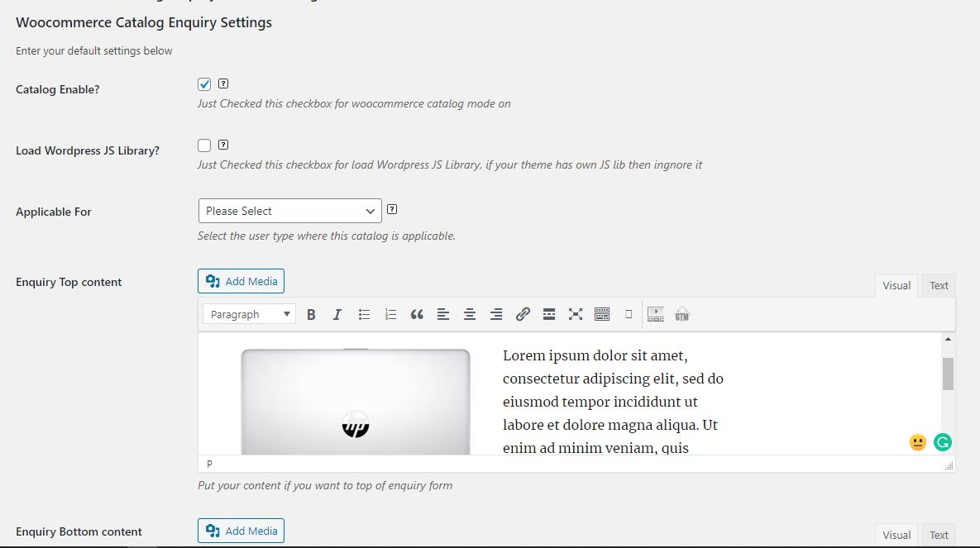Image resolution: width=980 pixels, height=548 pixels.
Task: Insert a numbered list in the editor
Action: [x=390, y=314]
